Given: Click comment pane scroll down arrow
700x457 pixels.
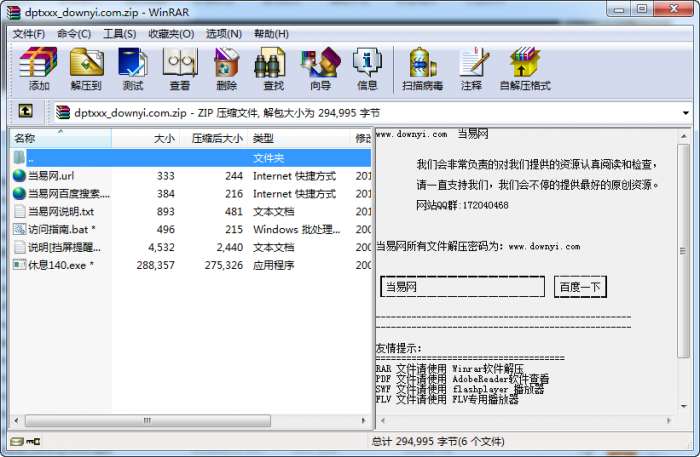Looking at the screenshot, I should (x=683, y=406).
